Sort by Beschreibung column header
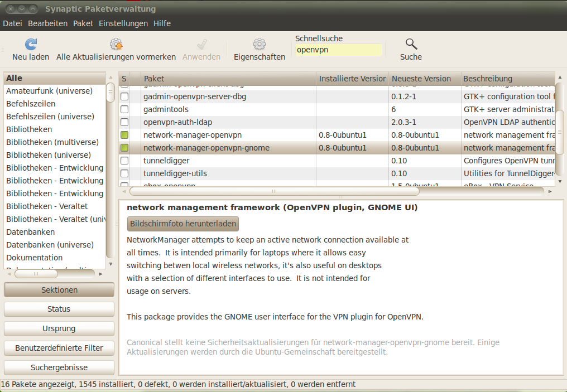This screenshot has width=567, height=392. [508, 79]
